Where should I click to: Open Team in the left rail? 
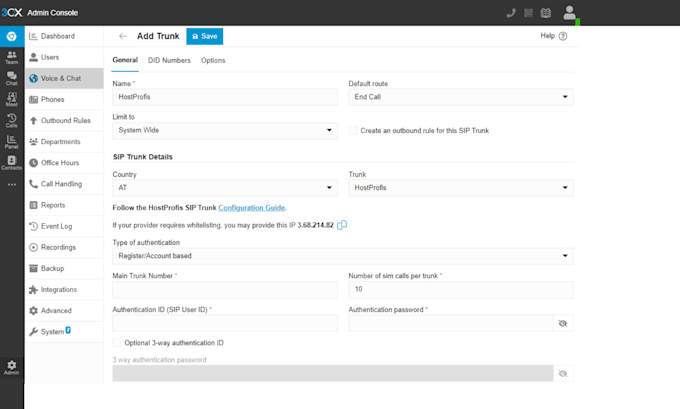click(x=12, y=57)
